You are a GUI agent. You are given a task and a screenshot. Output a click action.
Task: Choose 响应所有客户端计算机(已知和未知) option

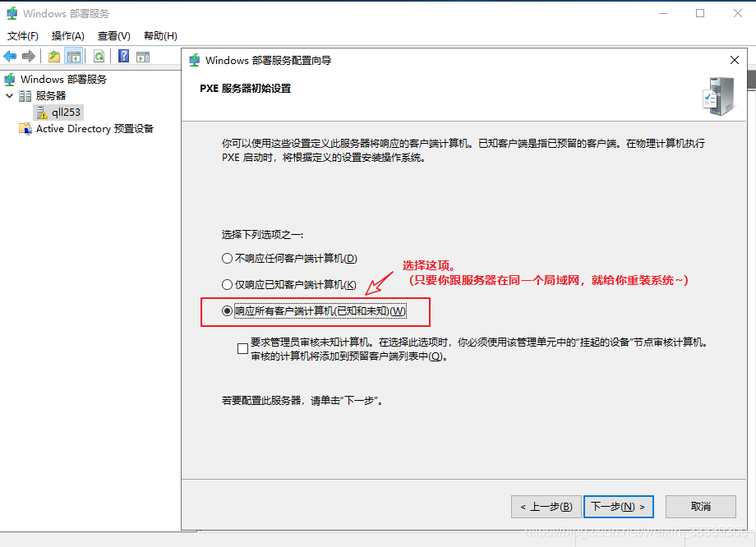tap(228, 311)
